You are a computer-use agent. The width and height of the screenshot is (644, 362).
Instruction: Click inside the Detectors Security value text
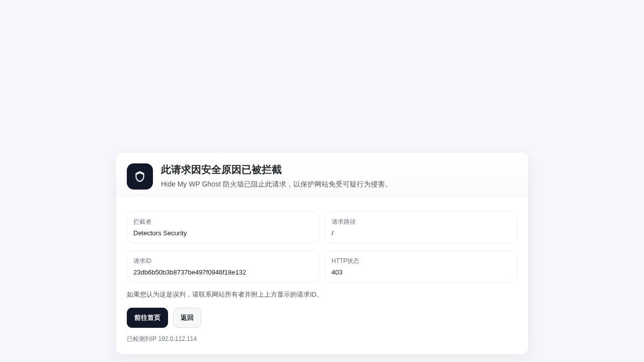click(160, 233)
